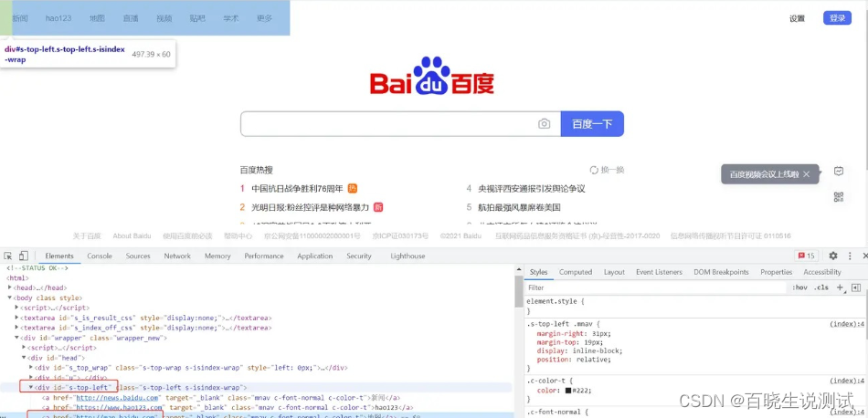Click the camera image search icon
Image resolution: width=868 pixels, height=418 pixels.
(545, 124)
